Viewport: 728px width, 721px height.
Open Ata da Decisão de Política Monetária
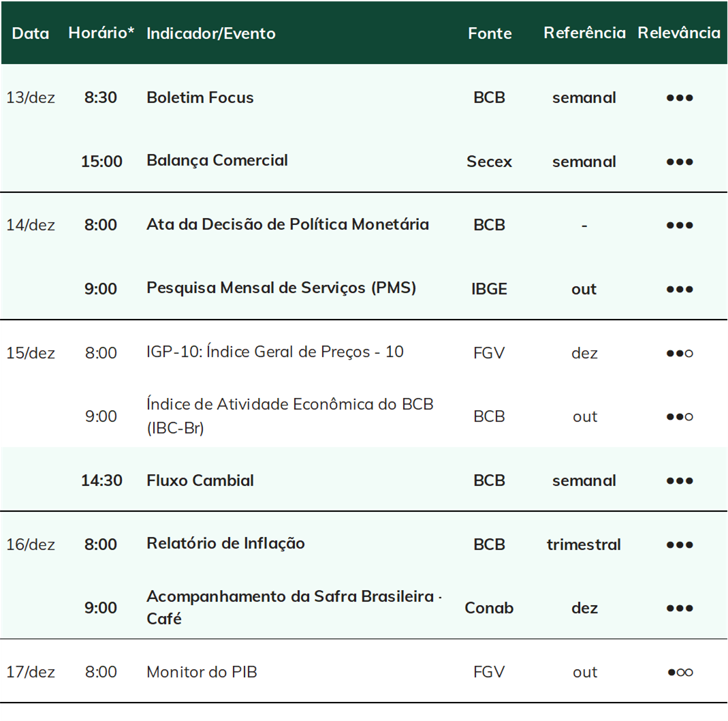tap(288, 224)
